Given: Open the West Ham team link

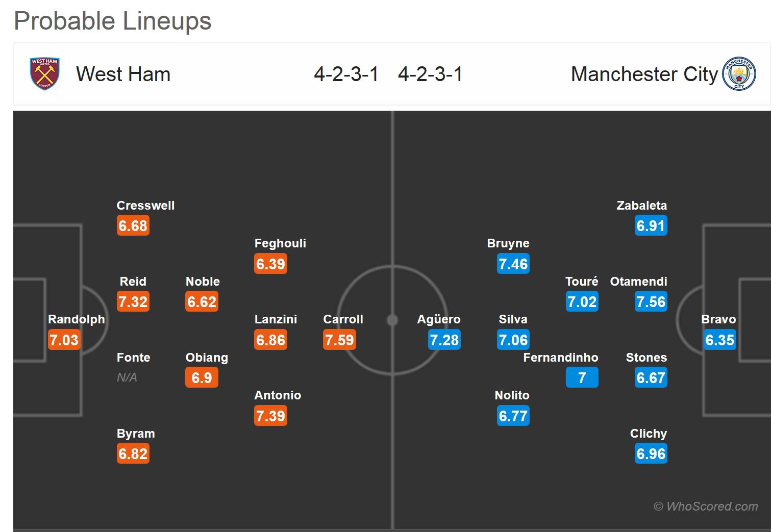Looking at the screenshot, I should tap(123, 74).
